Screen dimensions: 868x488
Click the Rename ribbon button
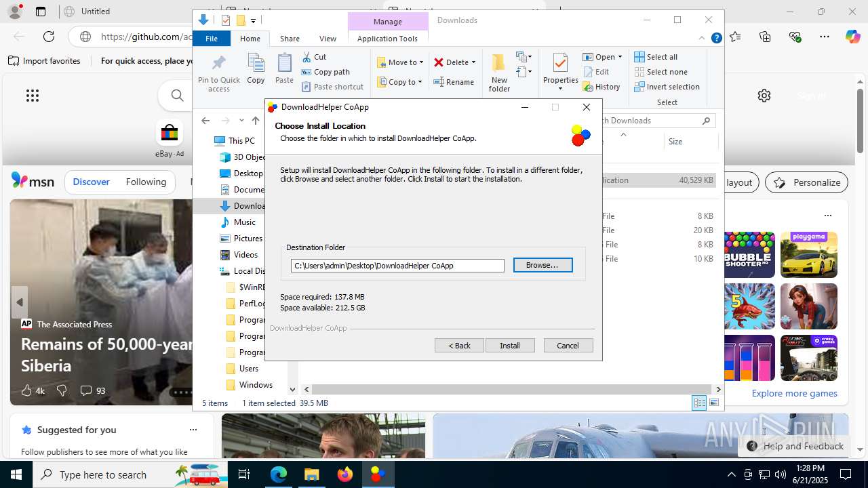pos(454,82)
